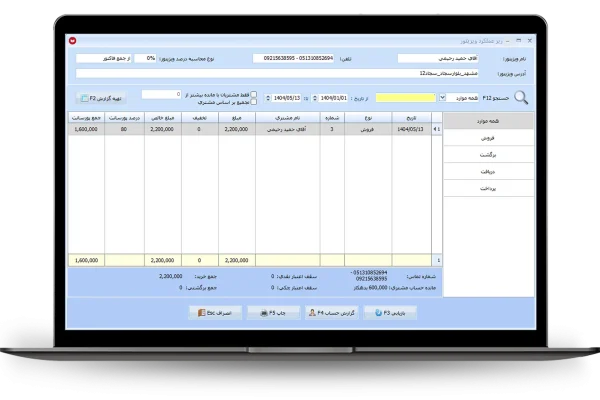Toggle the تجمیع بر اساس مشتری checkbox
Image resolution: width=600 pixels, height=400 pixels.
(x=254, y=102)
